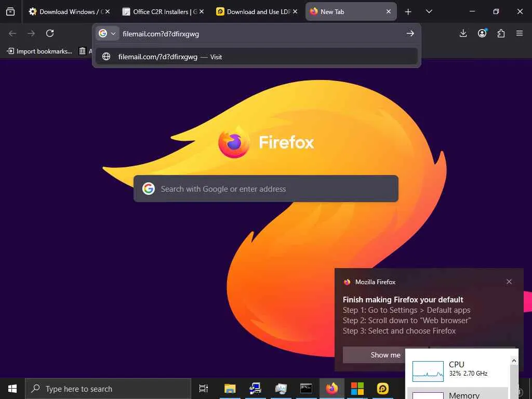532x399 pixels.
Task: Click the Search with Google page search box
Action: 265,189
